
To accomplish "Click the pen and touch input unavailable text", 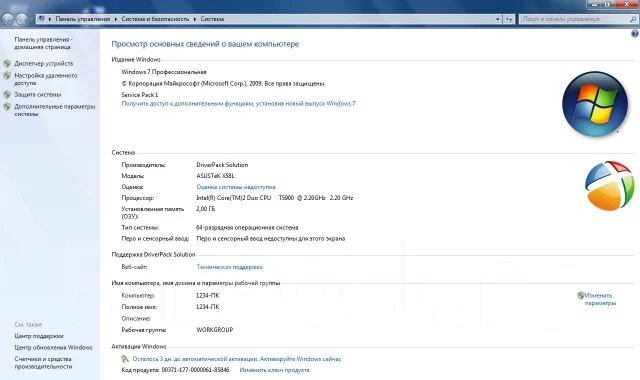I will click(x=271, y=239).
